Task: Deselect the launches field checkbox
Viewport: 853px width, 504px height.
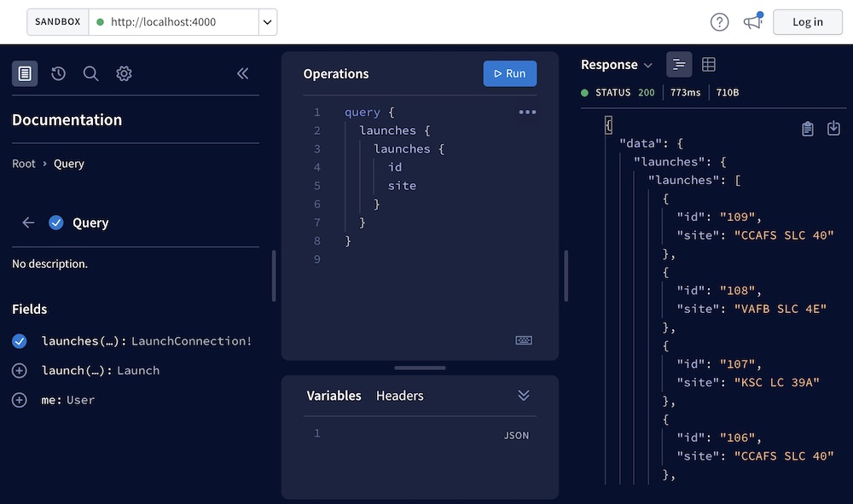Action: click(x=19, y=340)
